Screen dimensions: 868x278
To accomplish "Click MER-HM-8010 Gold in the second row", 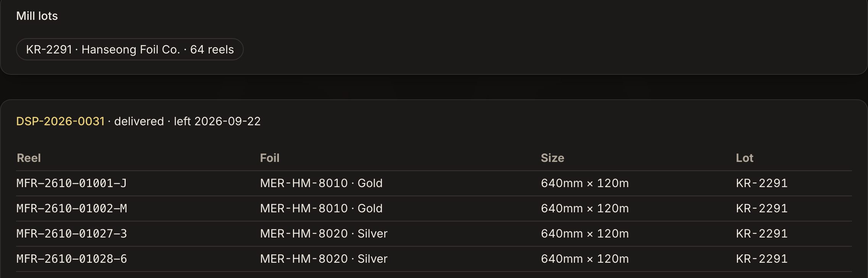I will (321, 208).
